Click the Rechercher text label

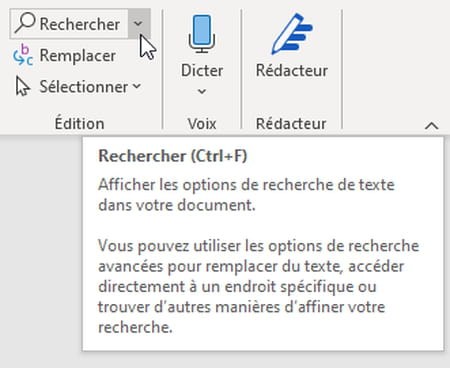click(x=80, y=24)
